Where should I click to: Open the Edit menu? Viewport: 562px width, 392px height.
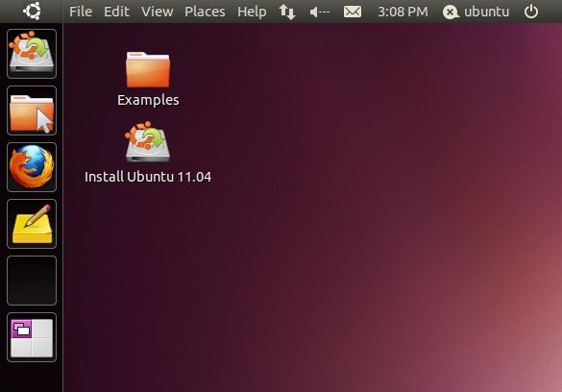[x=116, y=12]
